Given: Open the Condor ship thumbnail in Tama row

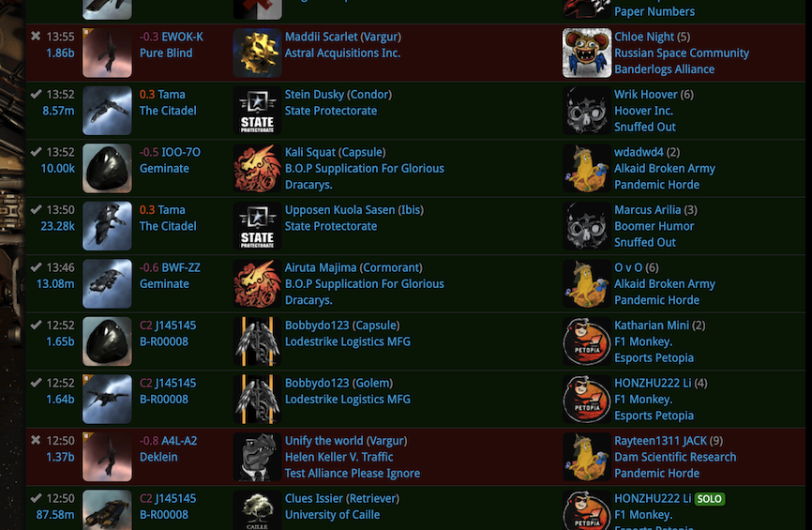Looking at the screenshot, I should [x=107, y=111].
